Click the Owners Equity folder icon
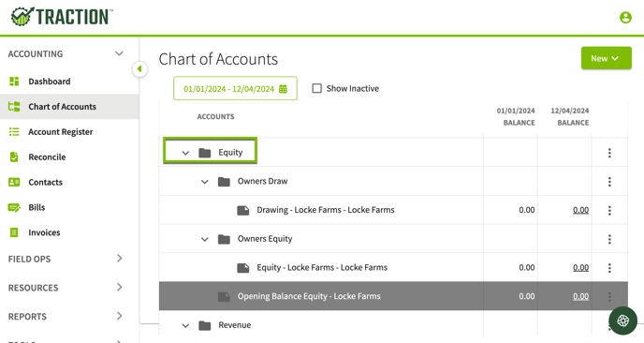This screenshot has width=644, height=343. (224, 239)
